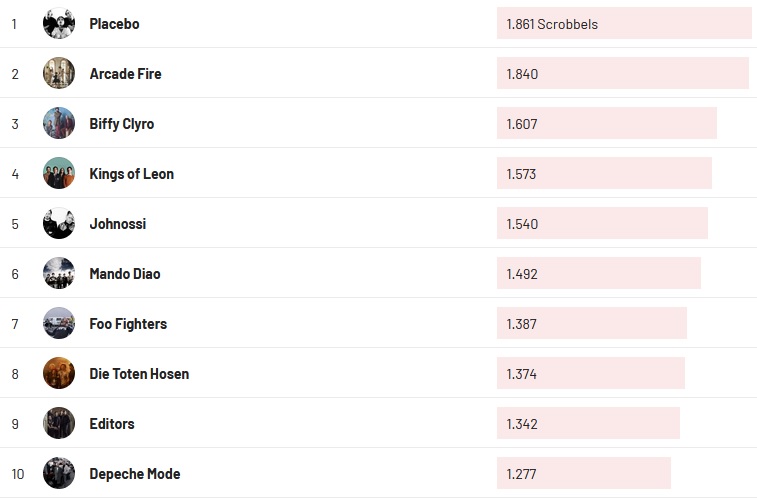Go to Biffy Clyro's artist name link

(x=121, y=123)
